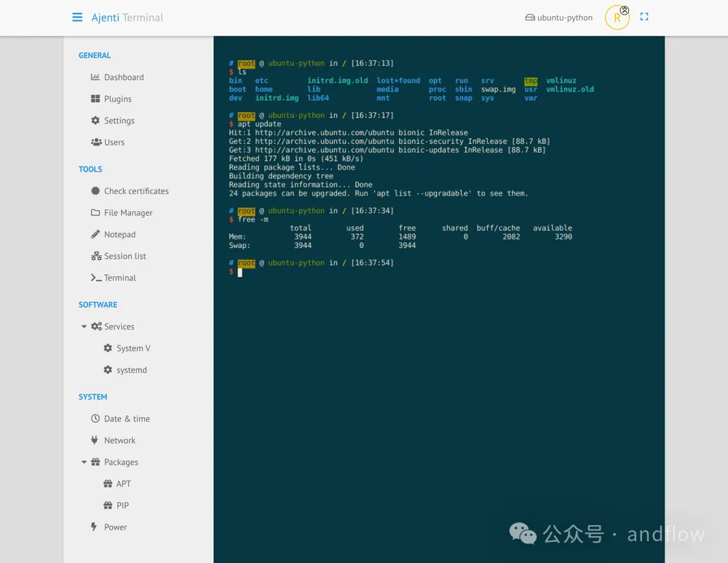Toggle the hamburger sidebar menu
The height and width of the screenshot is (563, 728).
(77, 17)
